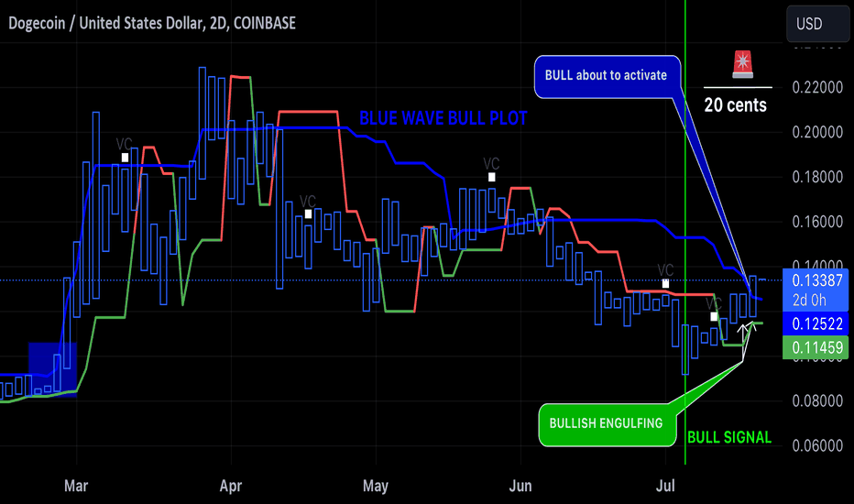
Task: Click the Apr label on time axis
Action: click(x=230, y=486)
